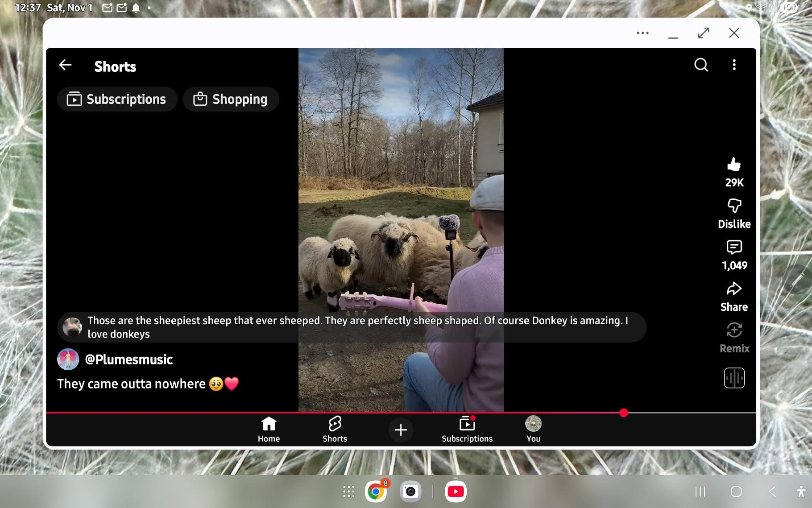Tap the clock showing 12:37
Screen dimensions: 812x508
[28, 8]
